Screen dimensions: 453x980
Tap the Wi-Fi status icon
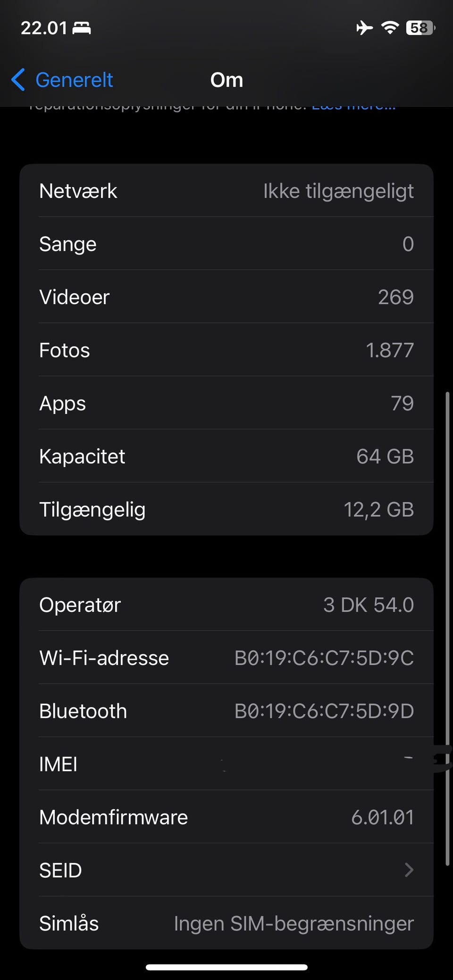pos(390,28)
